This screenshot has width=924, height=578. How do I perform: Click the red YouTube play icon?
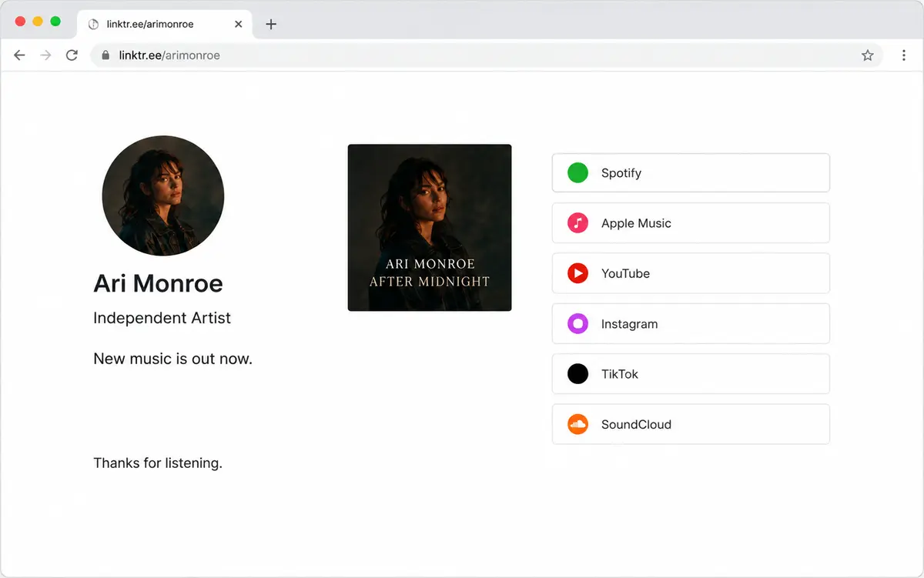[x=577, y=273]
